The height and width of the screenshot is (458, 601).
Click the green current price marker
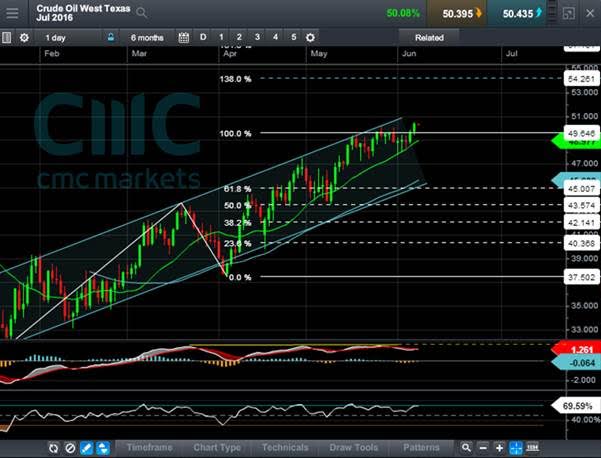point(576,142)
